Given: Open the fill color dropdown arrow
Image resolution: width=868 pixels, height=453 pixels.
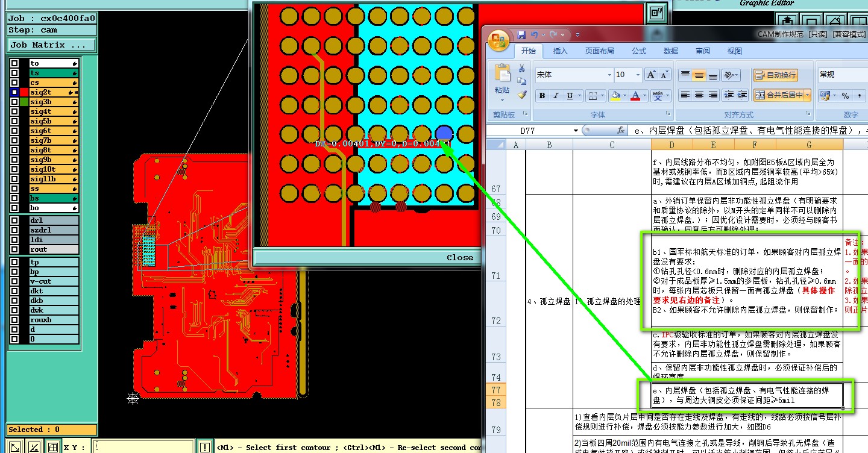Looking at the screenshot, I should 623,95.
